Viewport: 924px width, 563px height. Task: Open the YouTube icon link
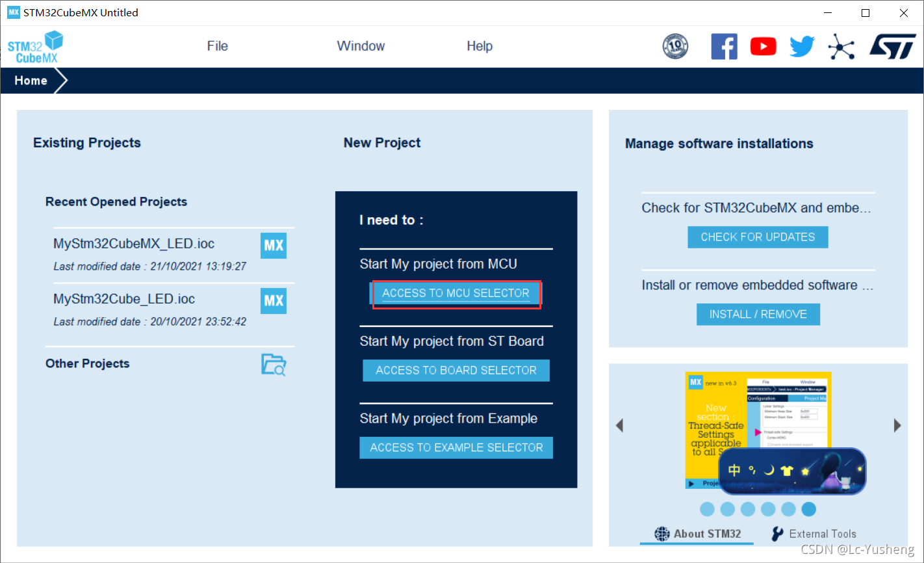click(x=763, y=46)
